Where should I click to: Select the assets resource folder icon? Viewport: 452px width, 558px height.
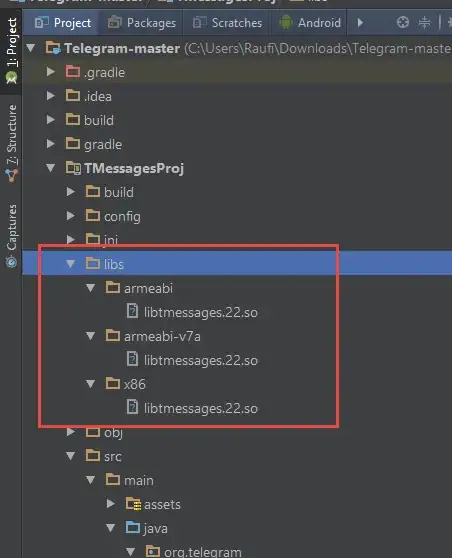[133, 504]
